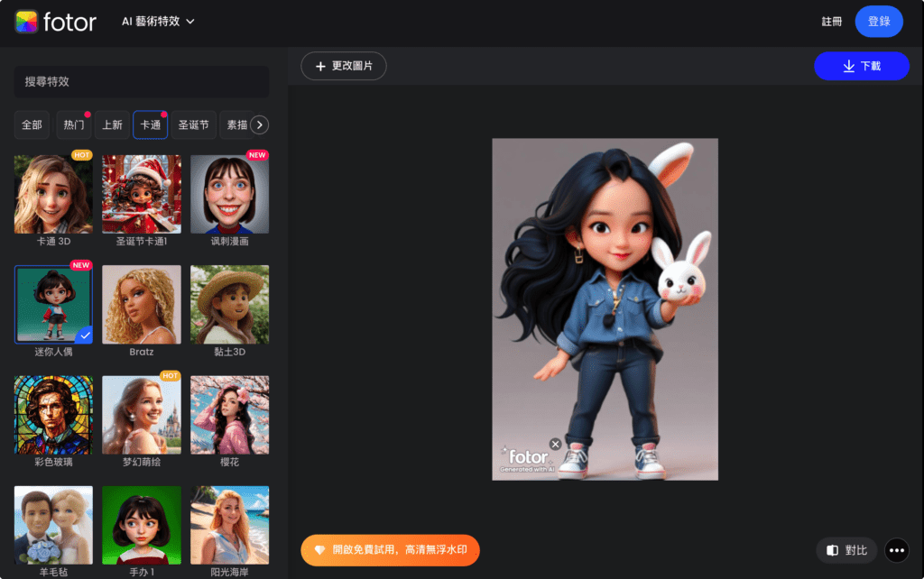Apply the 彩色玻璃 stained glass effect
Viewport: 924px width, 579px height.
point(53,415)
